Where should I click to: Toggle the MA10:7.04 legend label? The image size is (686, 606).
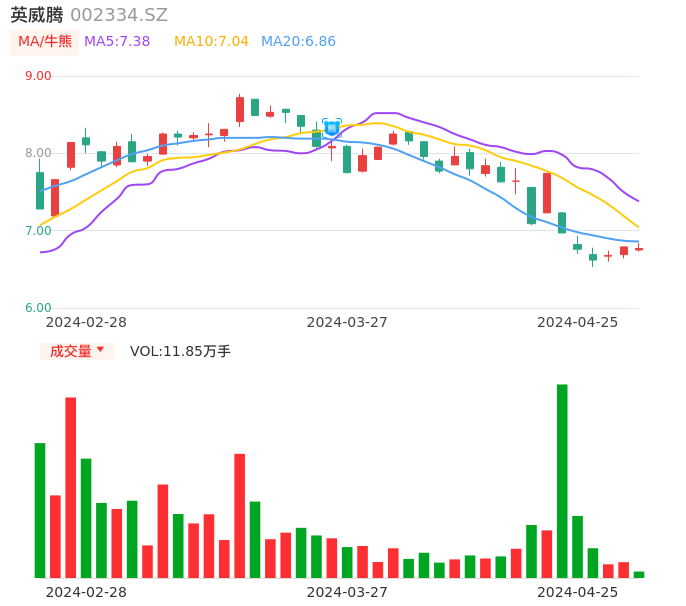pyautogui.click(x=211, y=42)
